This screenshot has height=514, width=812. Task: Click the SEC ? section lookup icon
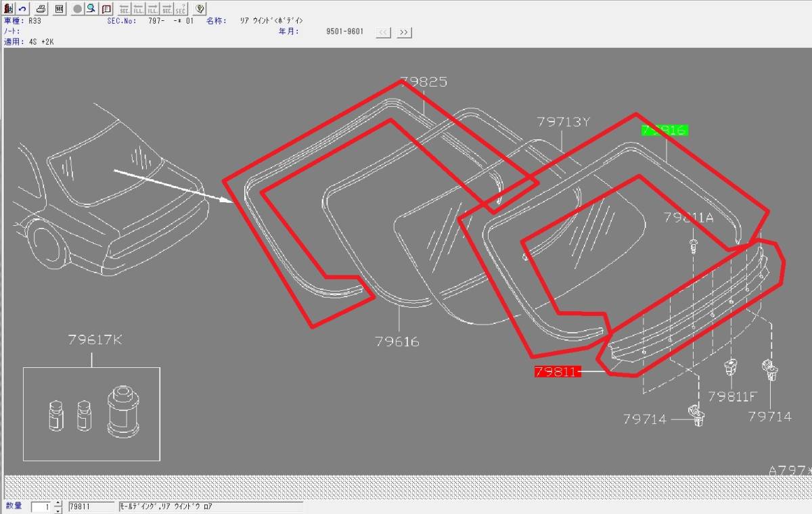[181, 9]
